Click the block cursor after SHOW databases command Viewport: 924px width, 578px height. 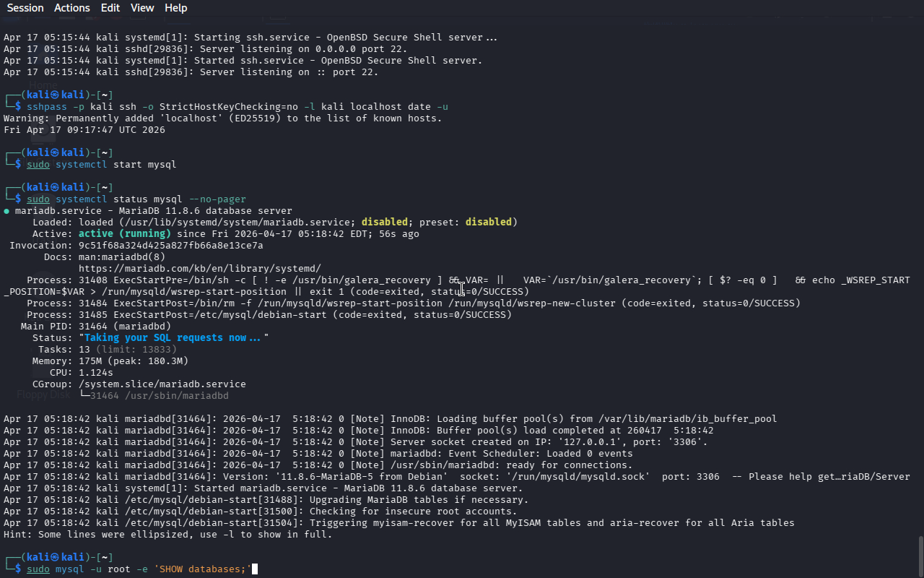coord(254,569)
